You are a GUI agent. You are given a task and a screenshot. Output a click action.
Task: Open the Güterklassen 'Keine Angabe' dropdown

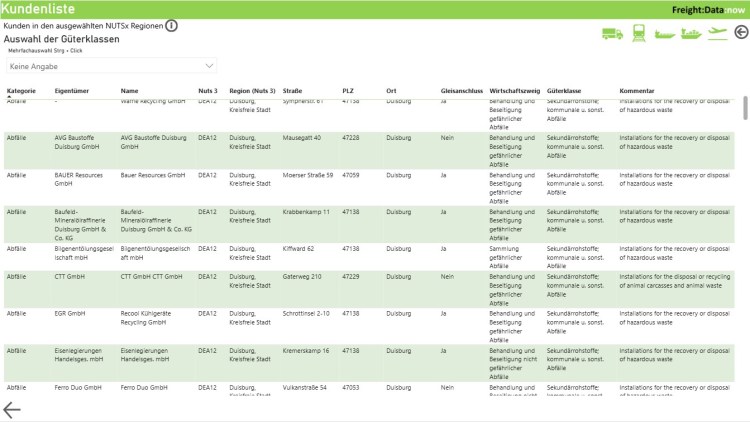coord(112,66)
